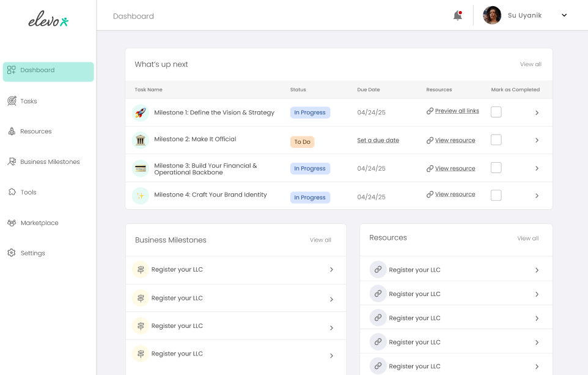Click the rocket icon for Milestone 1
The width and height of the screenshot is (588, 375).
(x=140, y=113)
